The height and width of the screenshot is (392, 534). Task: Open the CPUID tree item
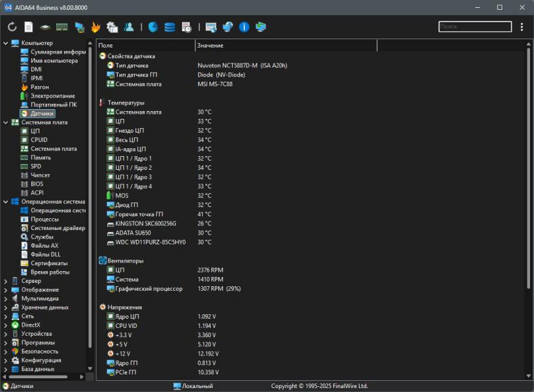point(39,140)
